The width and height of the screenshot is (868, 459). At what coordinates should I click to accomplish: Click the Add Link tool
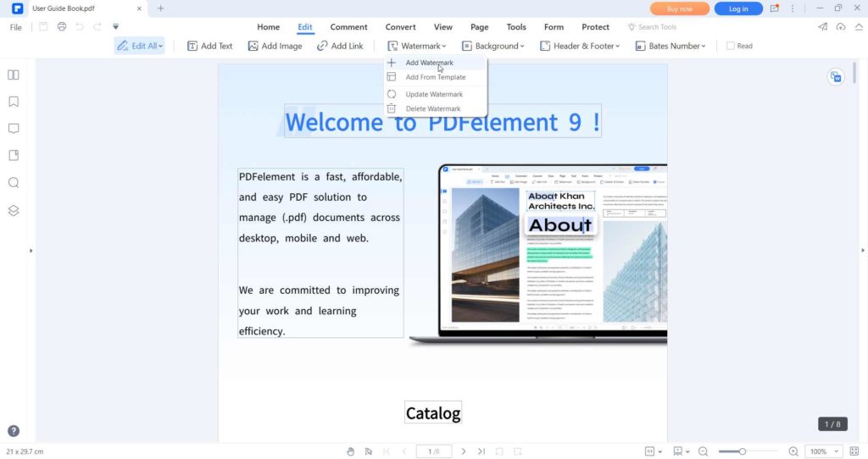pyautogui.click(x=340, y=46)
